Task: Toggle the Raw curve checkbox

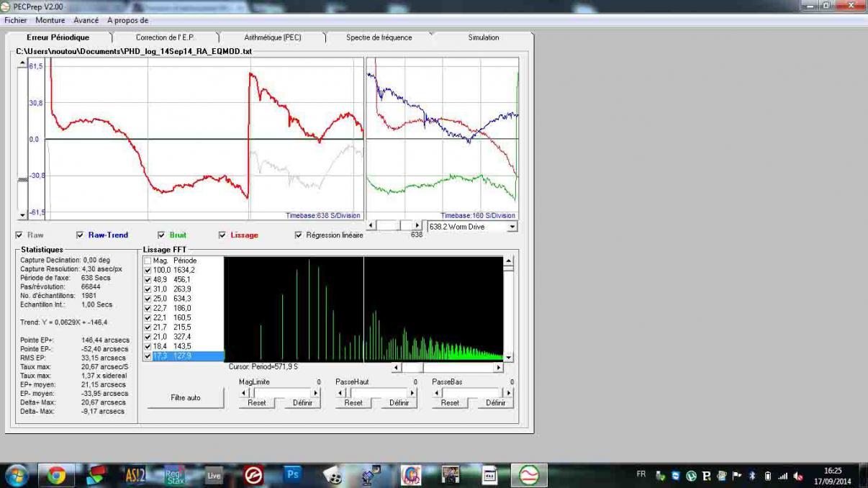Action: [19, 235]
